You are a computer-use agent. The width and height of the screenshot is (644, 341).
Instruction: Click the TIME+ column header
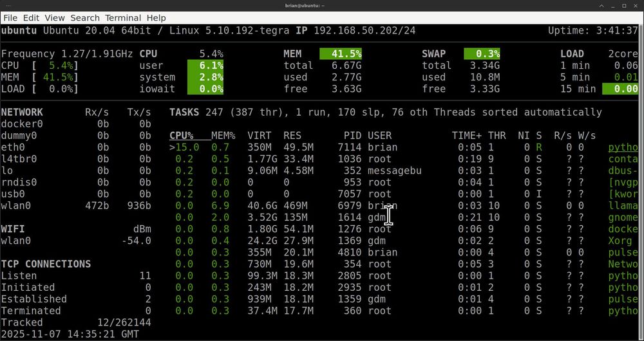point(466,136)
